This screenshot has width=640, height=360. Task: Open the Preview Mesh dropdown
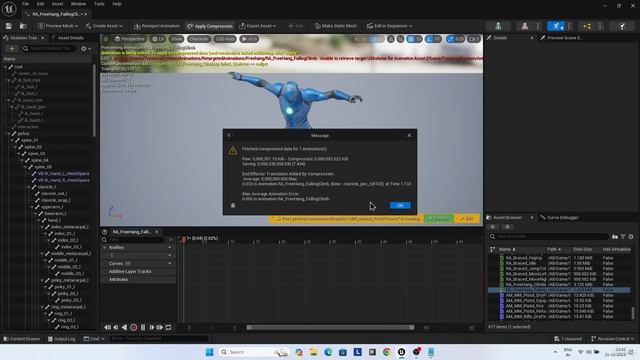[x=58, y=26]
